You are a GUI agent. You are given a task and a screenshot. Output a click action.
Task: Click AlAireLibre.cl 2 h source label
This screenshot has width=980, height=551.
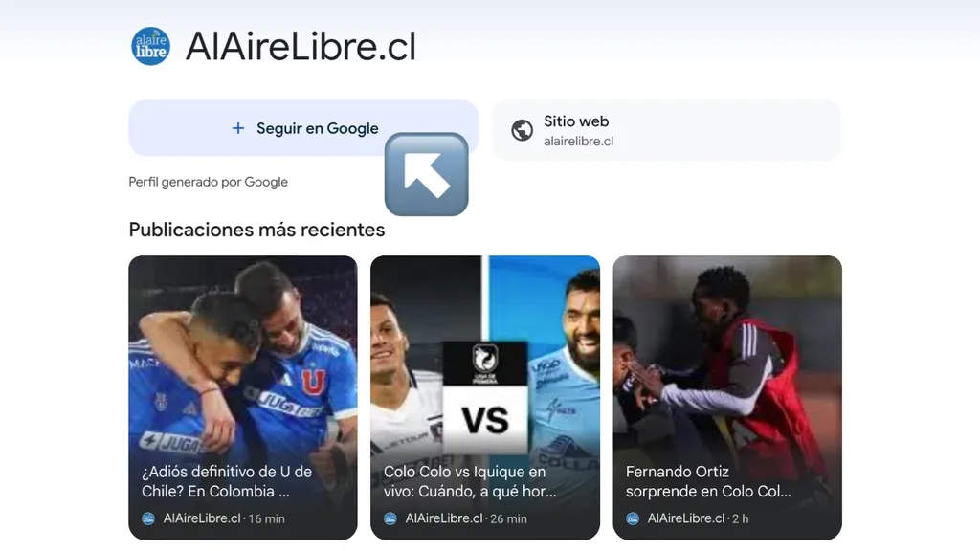698,518
